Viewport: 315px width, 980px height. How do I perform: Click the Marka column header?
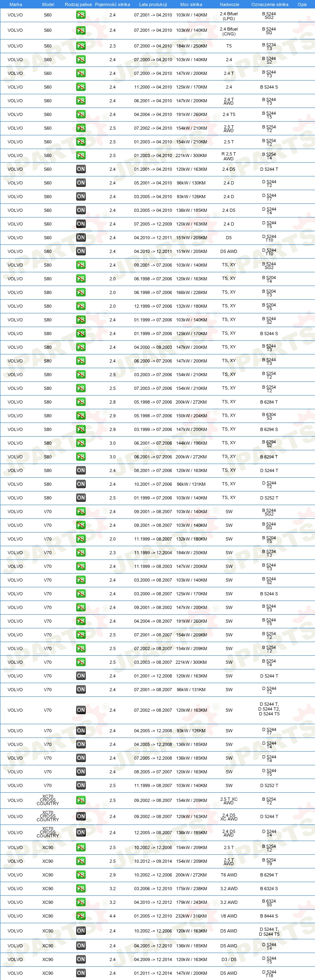(x=16, y=4)
